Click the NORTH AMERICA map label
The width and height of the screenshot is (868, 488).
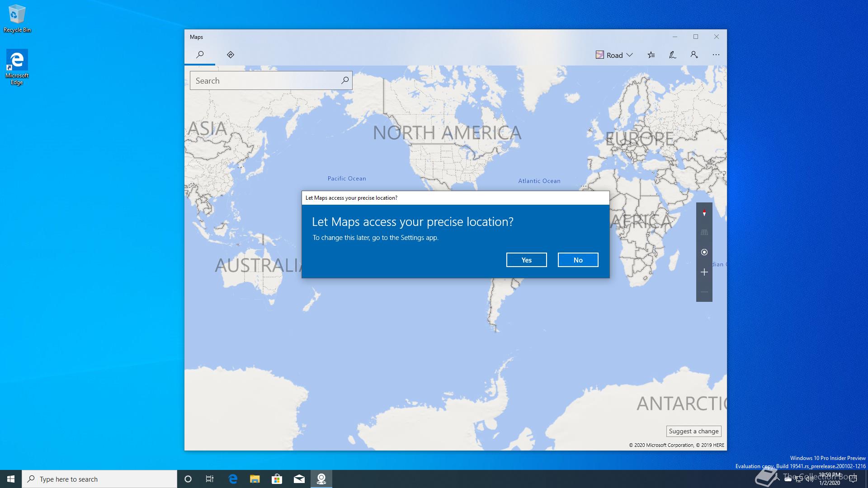447,133
